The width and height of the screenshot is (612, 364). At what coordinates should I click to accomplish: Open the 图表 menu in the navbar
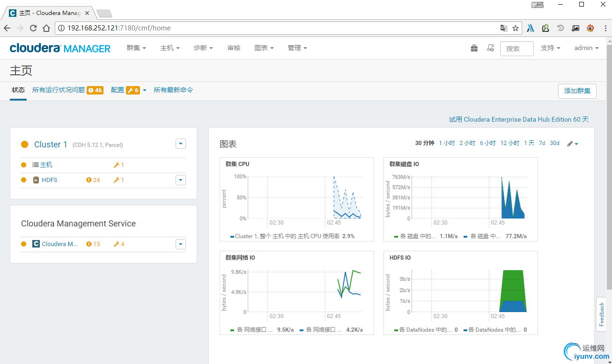pos(264,48)
